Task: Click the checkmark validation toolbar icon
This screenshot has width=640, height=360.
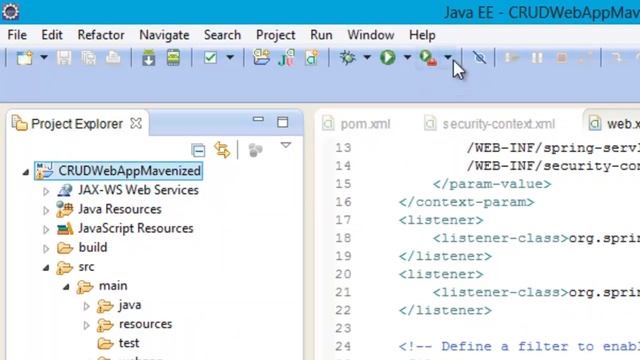Action: [x=211, y=58]
